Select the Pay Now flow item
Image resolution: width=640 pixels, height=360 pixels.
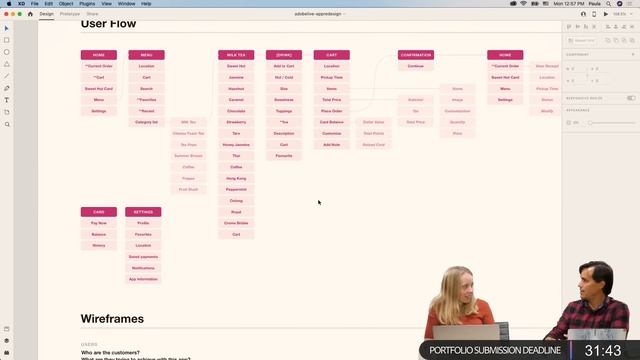[x=99, y=223]
